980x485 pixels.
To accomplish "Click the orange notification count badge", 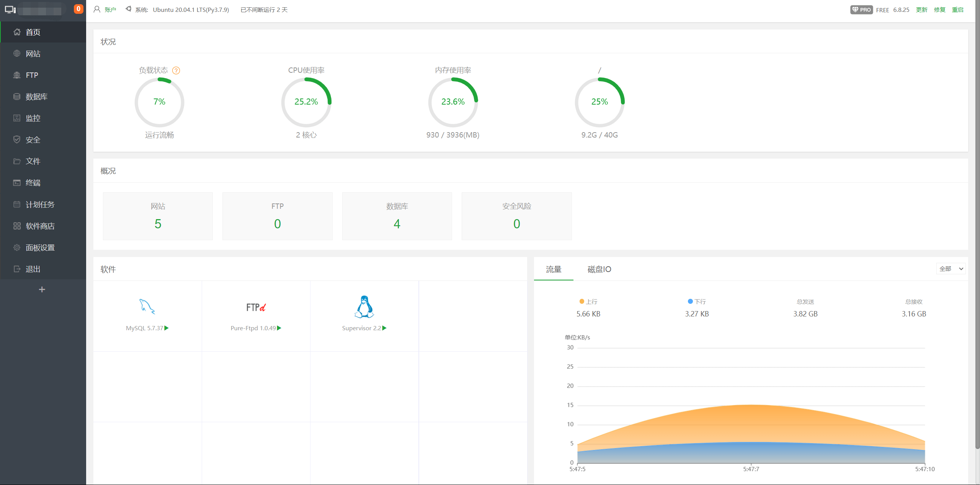I will (x=78, y=9).
